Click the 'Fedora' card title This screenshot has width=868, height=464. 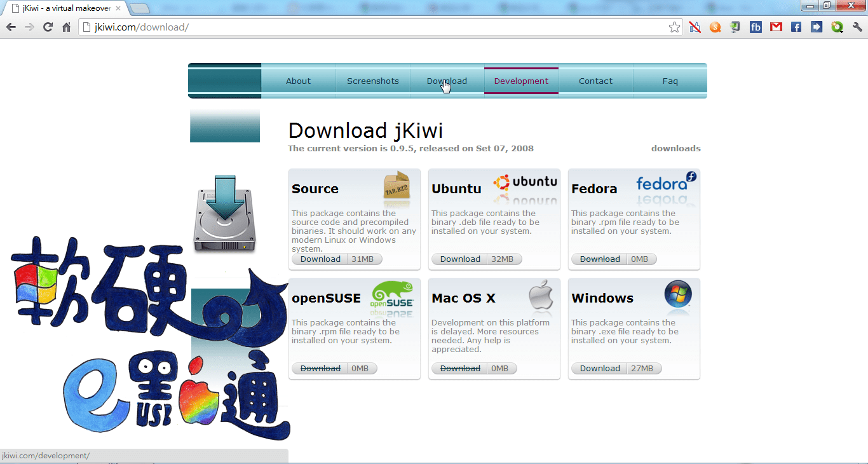tap(594, 189)
